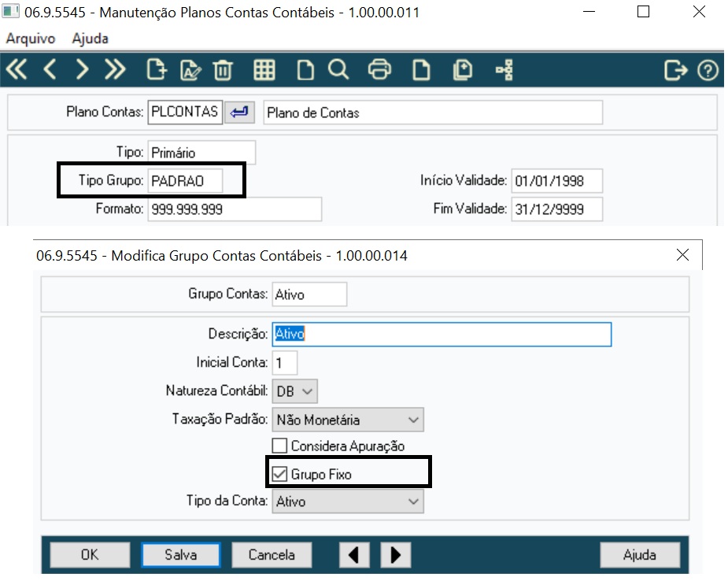The height and width of the screenshot is (581, 728).
Task: Open the Arquivo menu
Action: click(31, 39)
